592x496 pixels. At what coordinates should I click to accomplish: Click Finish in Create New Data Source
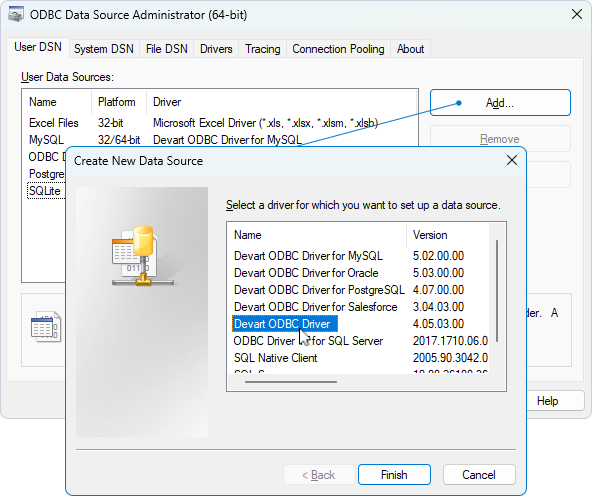tap(394, 474)
